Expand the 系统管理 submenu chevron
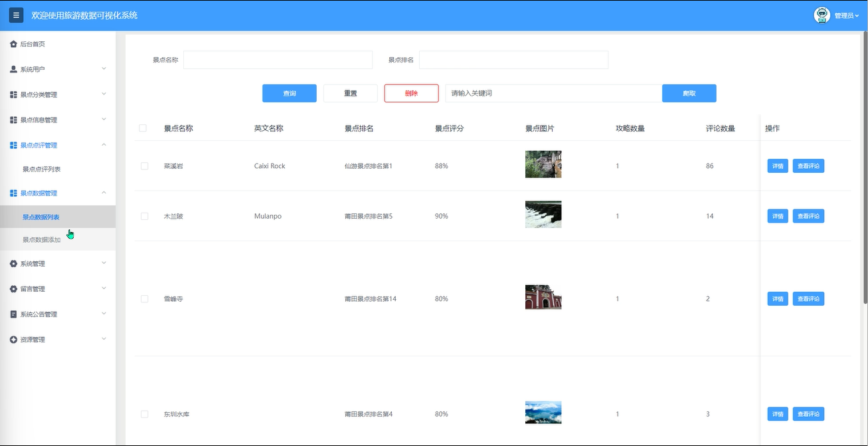The height and width of the screenshot is (446, 868). pos(104,263)
